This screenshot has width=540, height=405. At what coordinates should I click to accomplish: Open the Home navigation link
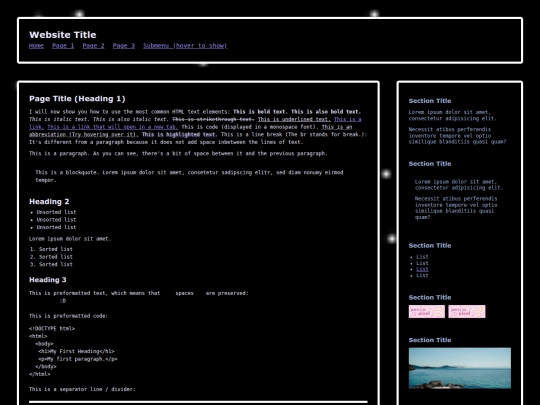pos(36,45)
